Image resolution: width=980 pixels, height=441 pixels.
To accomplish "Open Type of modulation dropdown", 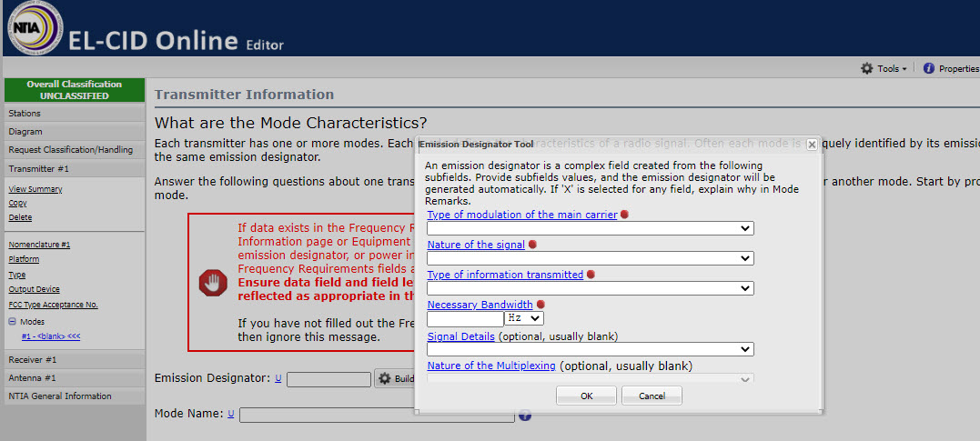I will point(590,228).
